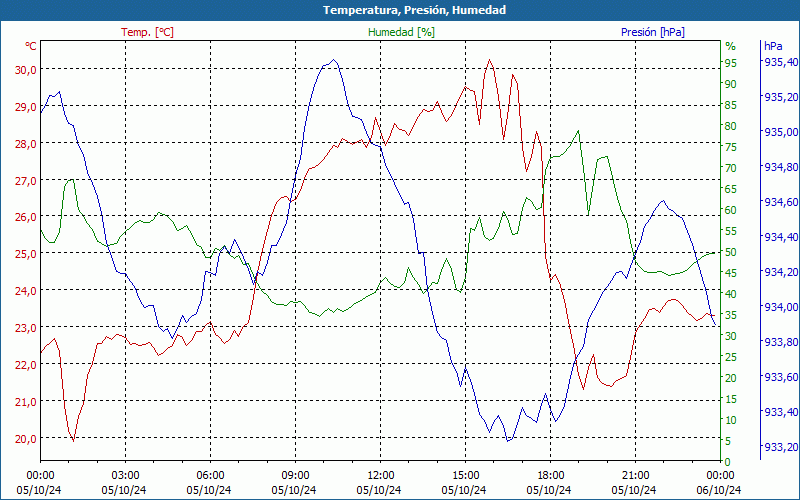
Task: Click the red '°C' unit label
Action: coord(31,46)
